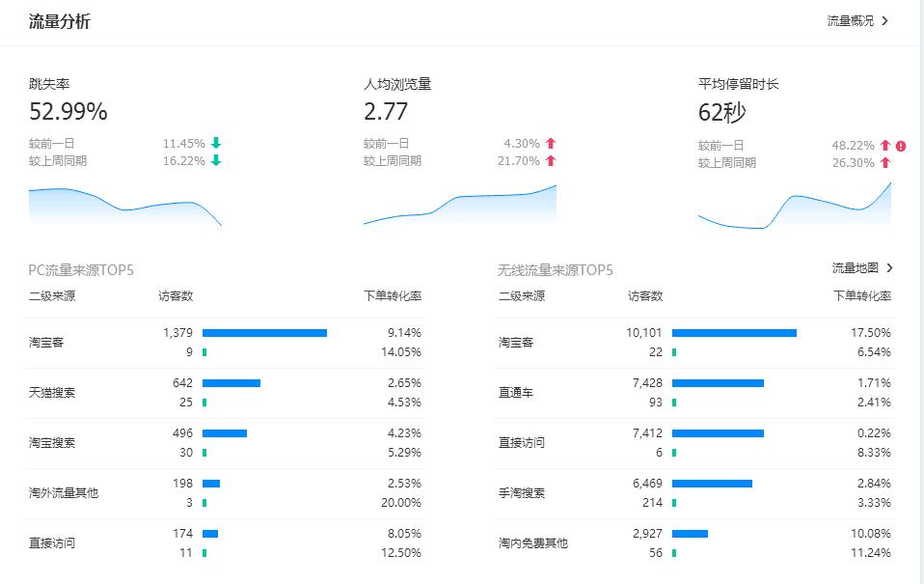Click the green down arrow next to 11.45%
Viewport: 924px width, 584px height.
pos(215,142)
